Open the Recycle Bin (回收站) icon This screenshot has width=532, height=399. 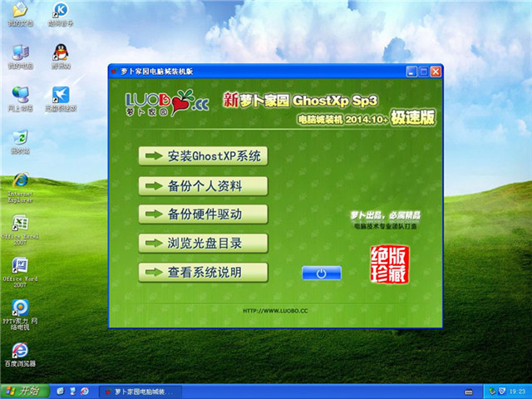20,141
